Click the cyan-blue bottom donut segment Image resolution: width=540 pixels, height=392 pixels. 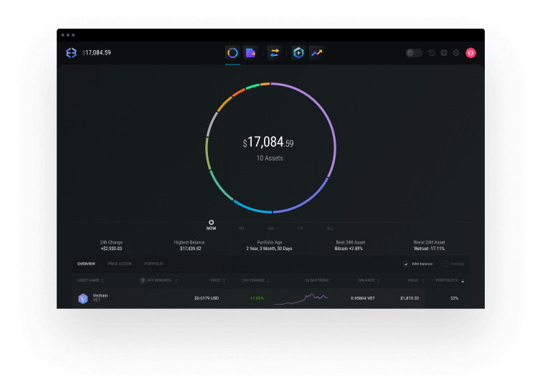tap(252, 209)
